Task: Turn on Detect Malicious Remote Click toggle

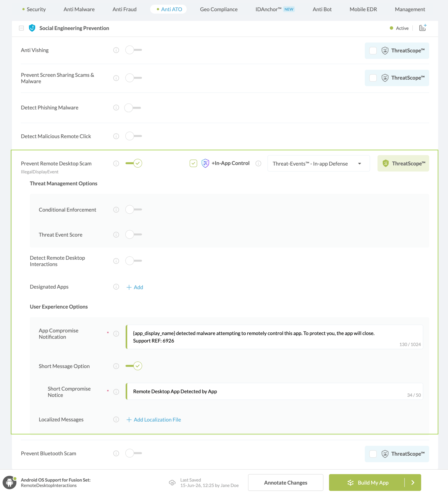Action: click(x=133, y=136)
